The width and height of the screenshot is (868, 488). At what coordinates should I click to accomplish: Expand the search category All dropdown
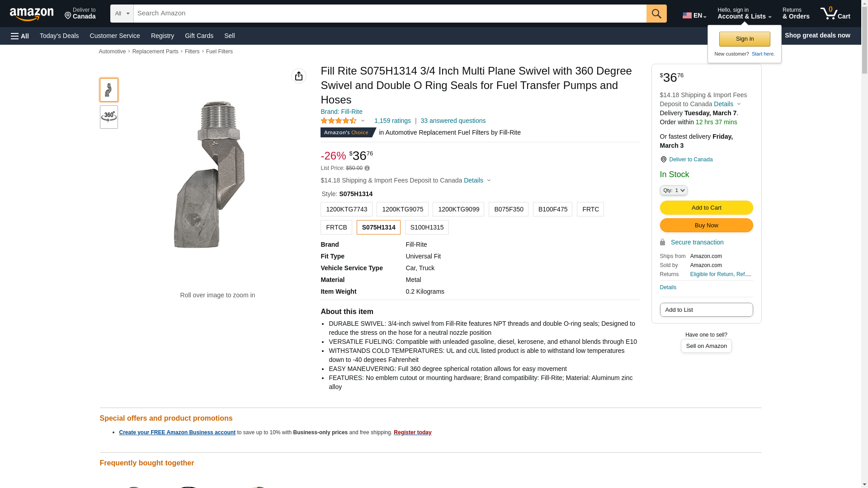coord(122,14)
